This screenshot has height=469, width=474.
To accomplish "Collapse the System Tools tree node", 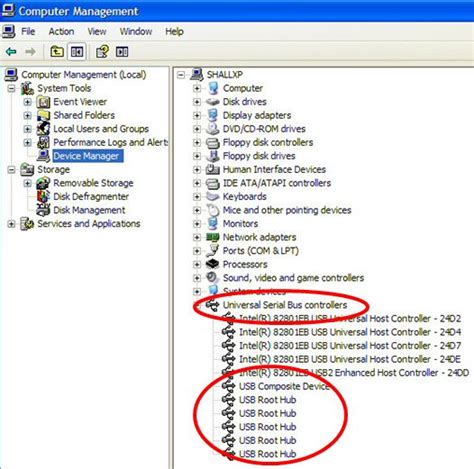I will click(x=11, y=88).
